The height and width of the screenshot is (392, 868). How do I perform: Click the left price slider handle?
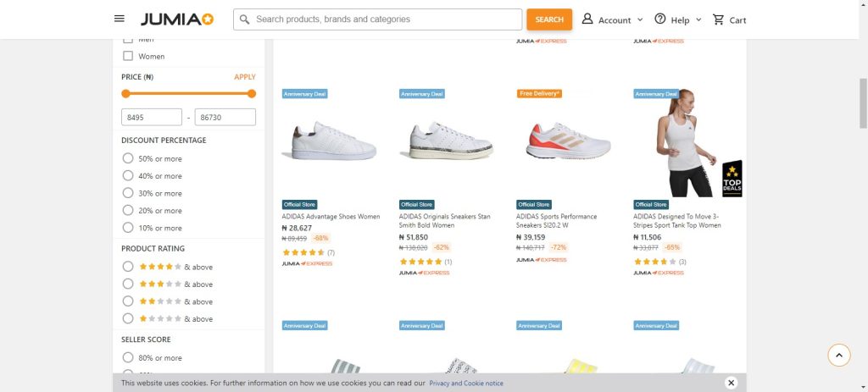tap(125, 94)
